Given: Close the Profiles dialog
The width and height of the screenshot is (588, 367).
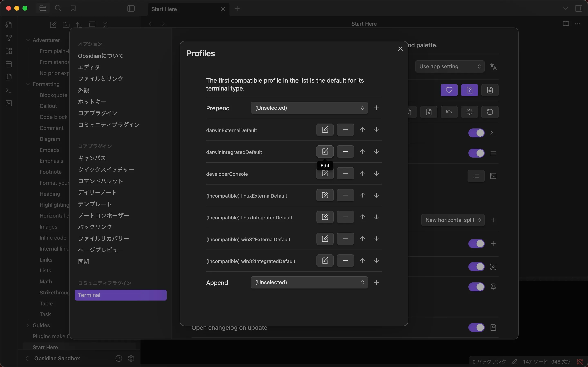Looking at the screenshot, I should (400, 49).
